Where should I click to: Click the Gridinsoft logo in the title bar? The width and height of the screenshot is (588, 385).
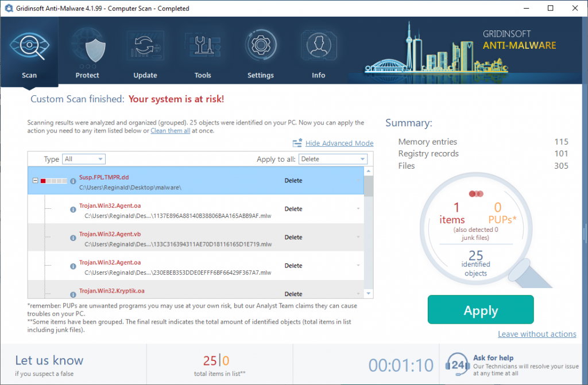8,8
